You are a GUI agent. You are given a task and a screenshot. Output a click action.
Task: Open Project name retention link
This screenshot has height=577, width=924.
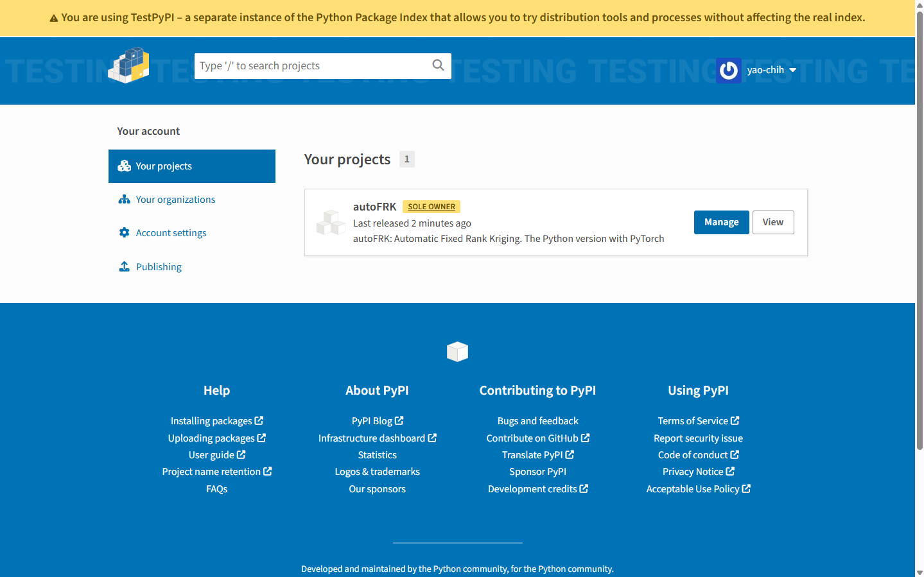(217, 472)
